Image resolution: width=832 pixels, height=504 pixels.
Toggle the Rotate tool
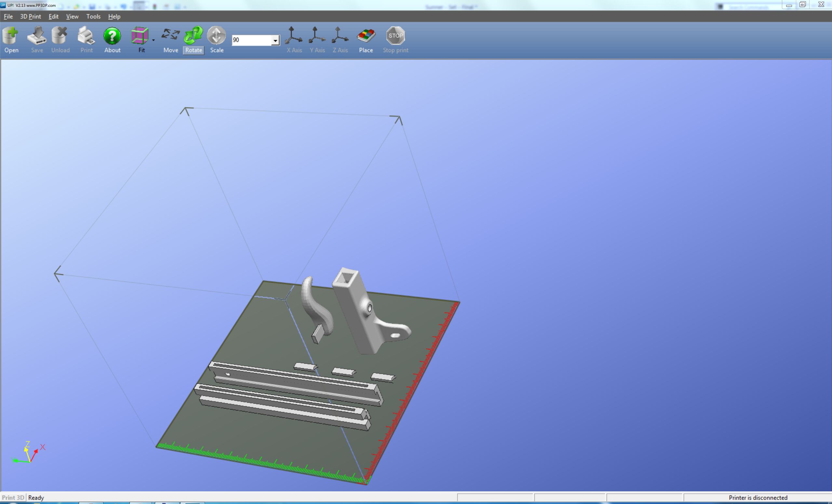click(194, 36)
